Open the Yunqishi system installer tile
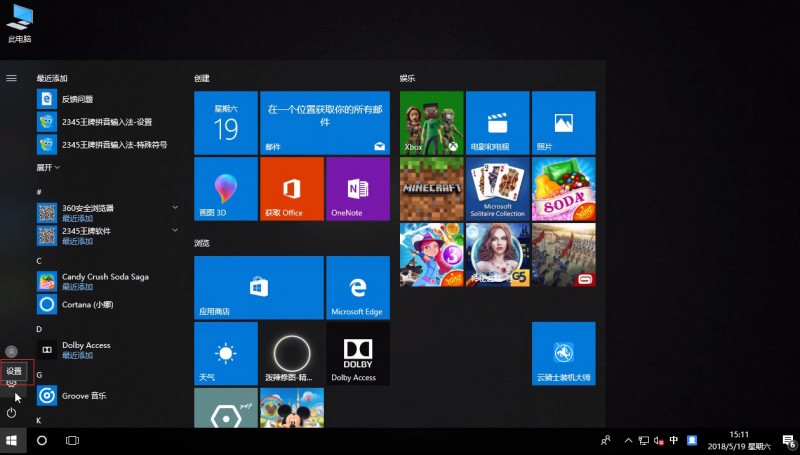800x455 pixels. point(563,353)
